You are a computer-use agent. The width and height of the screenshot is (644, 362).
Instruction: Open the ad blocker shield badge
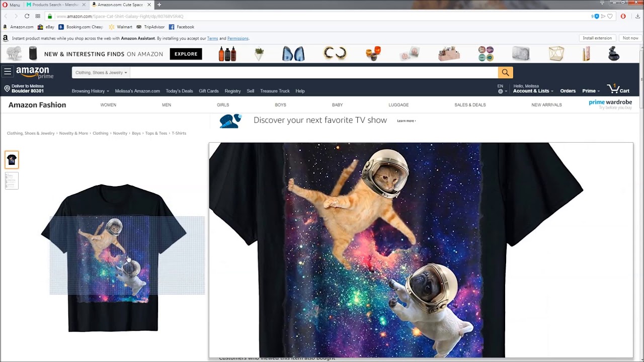click(x=596, y=16)
